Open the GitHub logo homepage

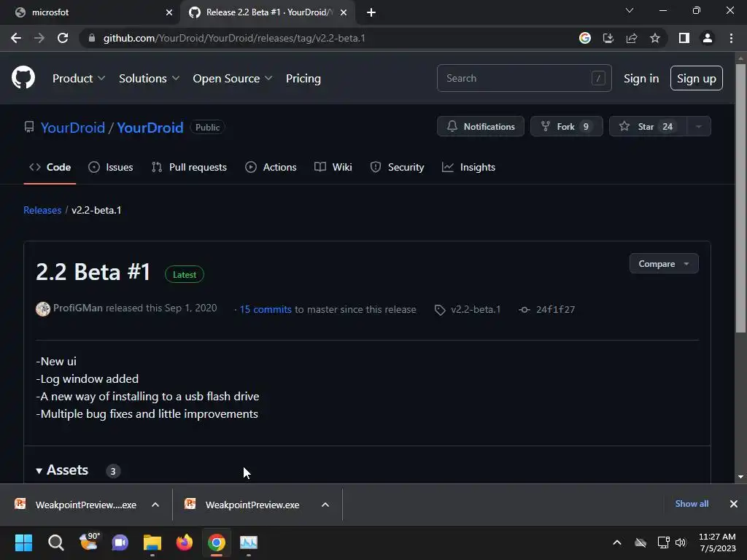[x=23, y=77]
